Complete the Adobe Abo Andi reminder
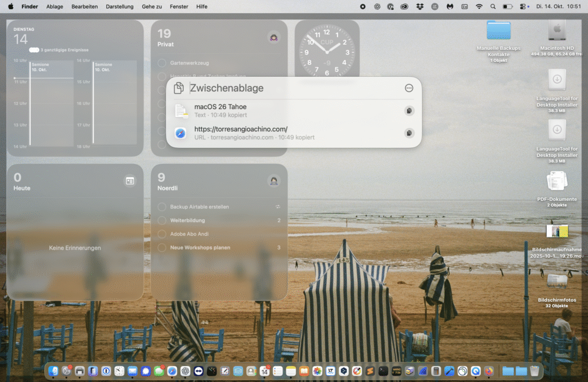The height and width of the screenshot is (382, 588). coord(162,234)
